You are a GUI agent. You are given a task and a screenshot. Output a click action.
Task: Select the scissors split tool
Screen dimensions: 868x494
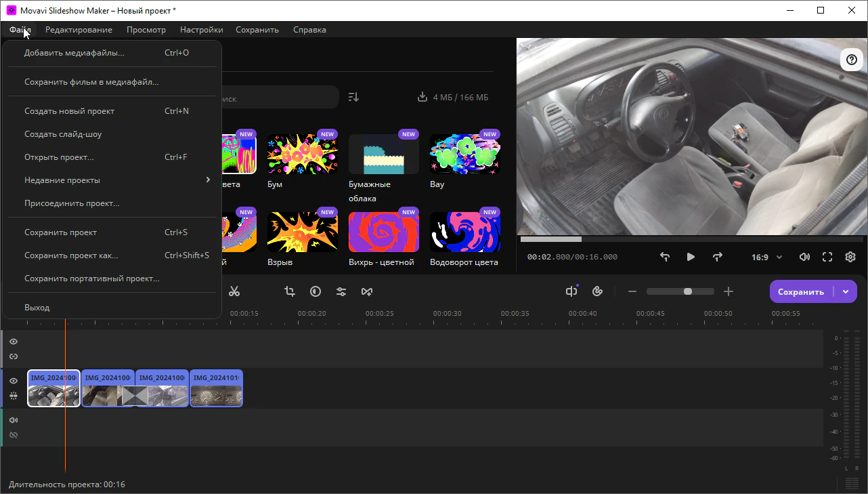pos(234,291)
